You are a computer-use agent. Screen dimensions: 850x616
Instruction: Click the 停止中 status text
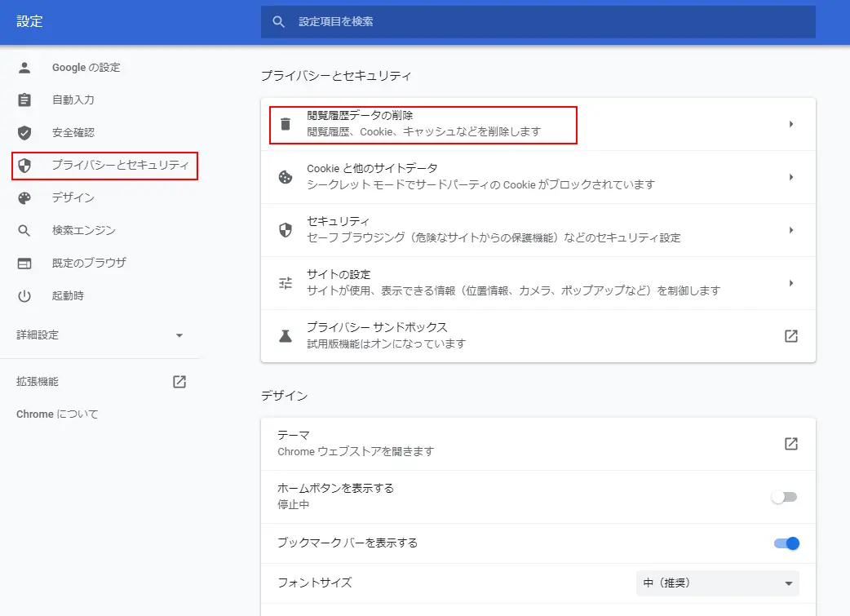pyautogui.click(x=294, y=505)
